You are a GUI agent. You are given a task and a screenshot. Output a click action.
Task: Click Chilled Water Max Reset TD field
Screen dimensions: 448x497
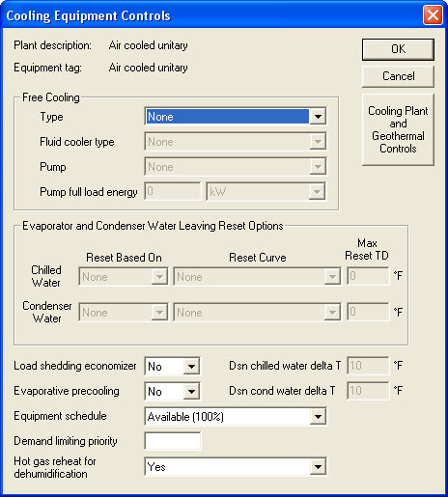pyautogui.click(x=368, y=276)
